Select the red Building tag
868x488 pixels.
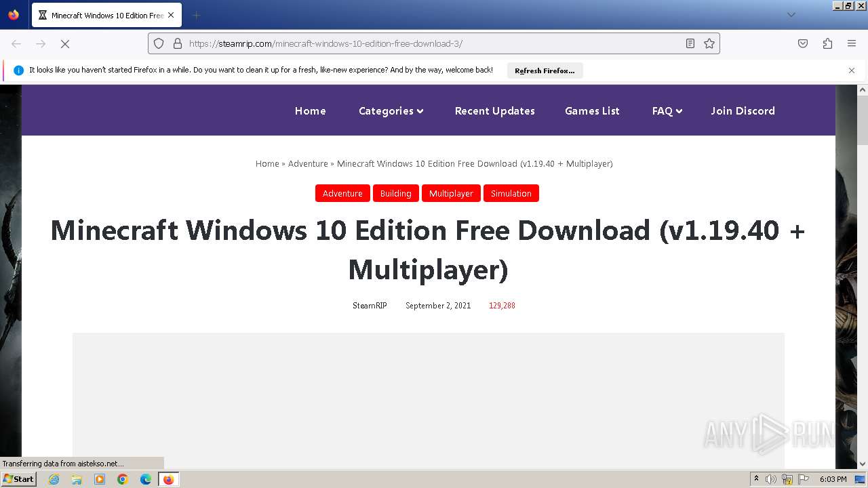coord(395,193)
